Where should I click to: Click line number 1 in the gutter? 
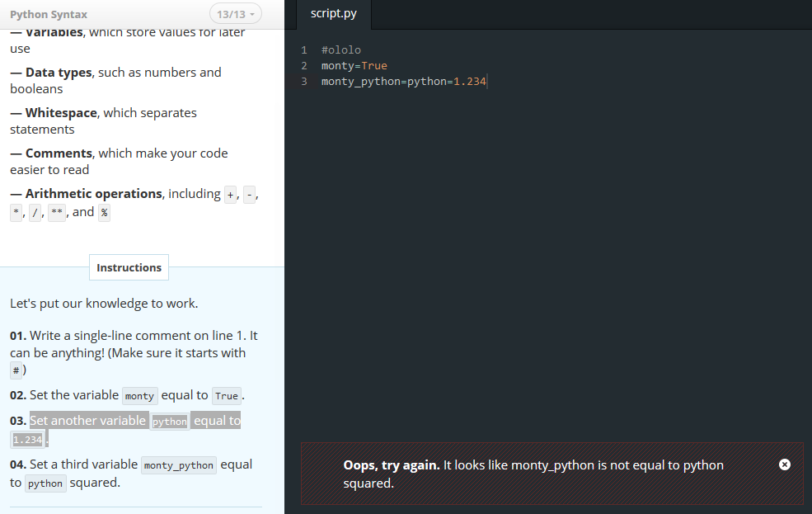pyautogui.click(x=304, y=50)
